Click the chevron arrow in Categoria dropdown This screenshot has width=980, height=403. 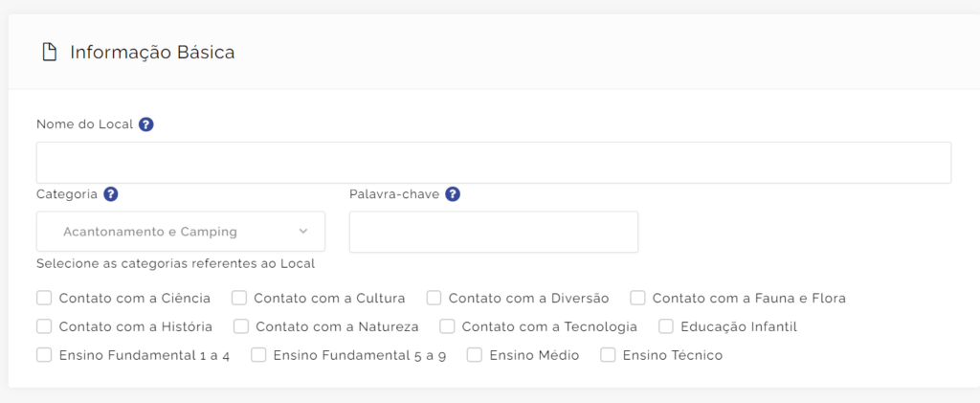pyautogui.click(x=303, y=232)
